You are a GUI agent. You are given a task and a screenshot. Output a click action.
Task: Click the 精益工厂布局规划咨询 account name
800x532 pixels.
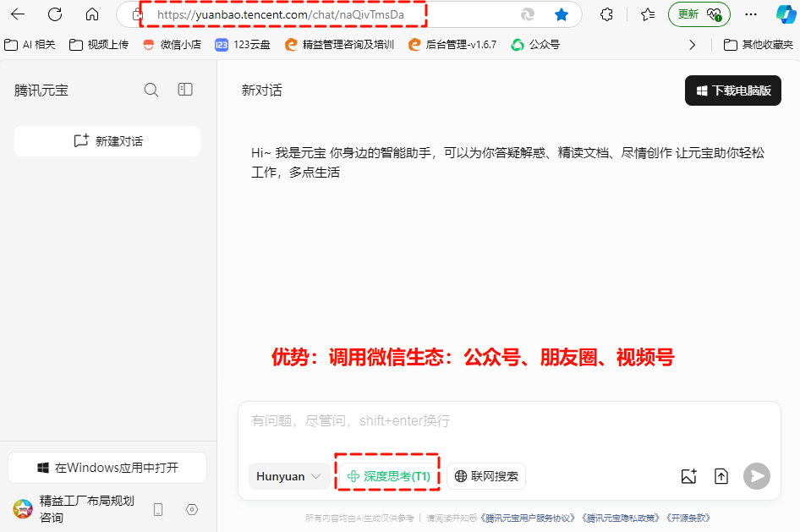point(87,509)
